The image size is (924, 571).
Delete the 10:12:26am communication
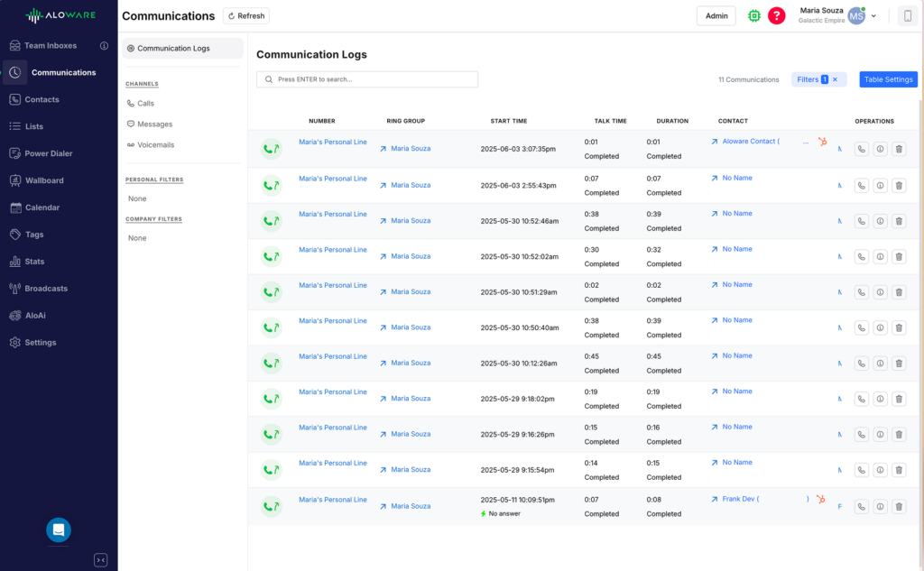pos(899,363)
